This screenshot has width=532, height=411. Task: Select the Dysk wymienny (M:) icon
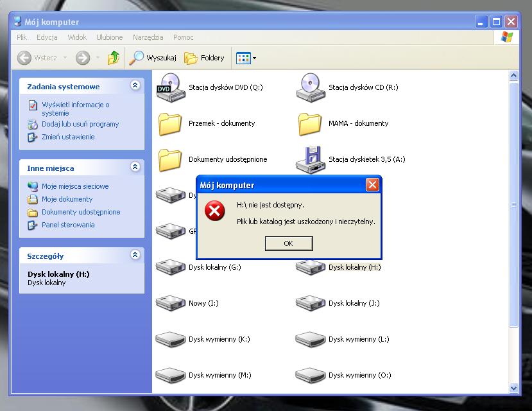[171, 376]
